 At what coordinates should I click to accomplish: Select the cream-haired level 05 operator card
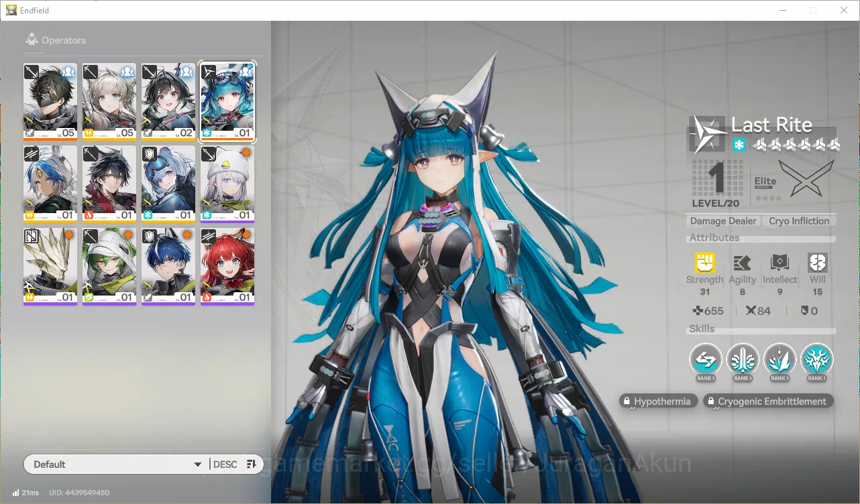pos(109,101)
